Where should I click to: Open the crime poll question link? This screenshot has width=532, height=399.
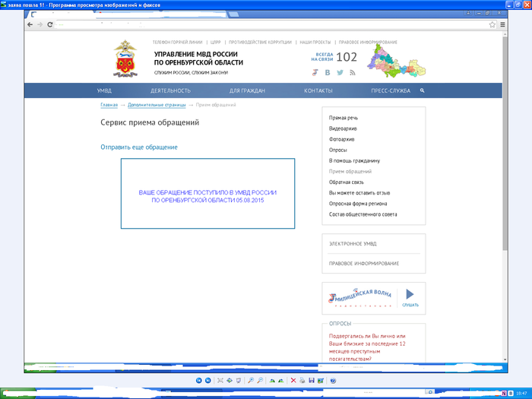coord(367,347)
